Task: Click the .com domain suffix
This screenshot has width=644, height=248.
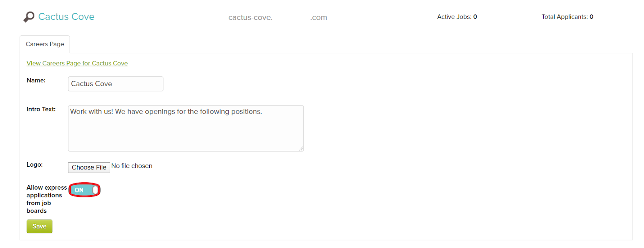Action: pos(318,17)
